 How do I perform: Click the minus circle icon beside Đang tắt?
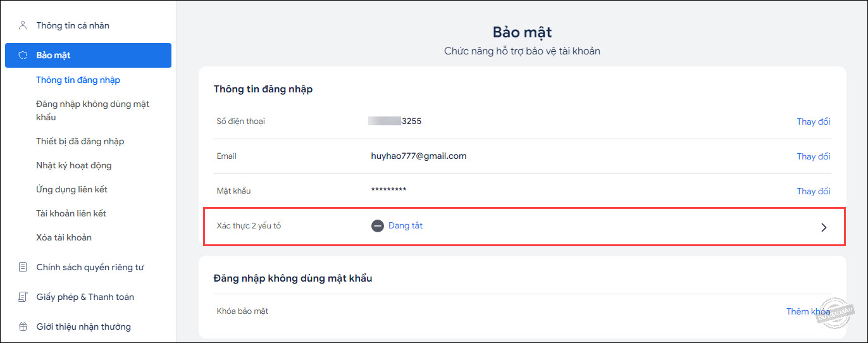coord(378,226)
